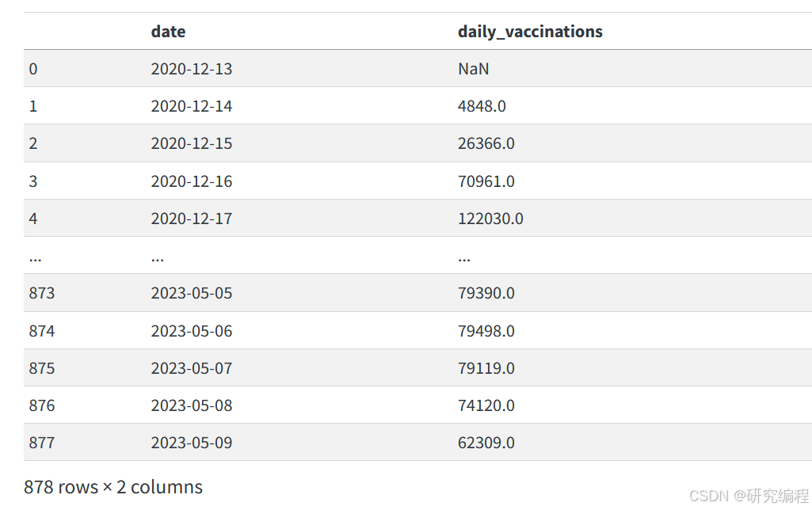The width and height of the screenshot is (812, 510).
Task: Click date cell 2020-12-14
Action: [x=192, y=106]
